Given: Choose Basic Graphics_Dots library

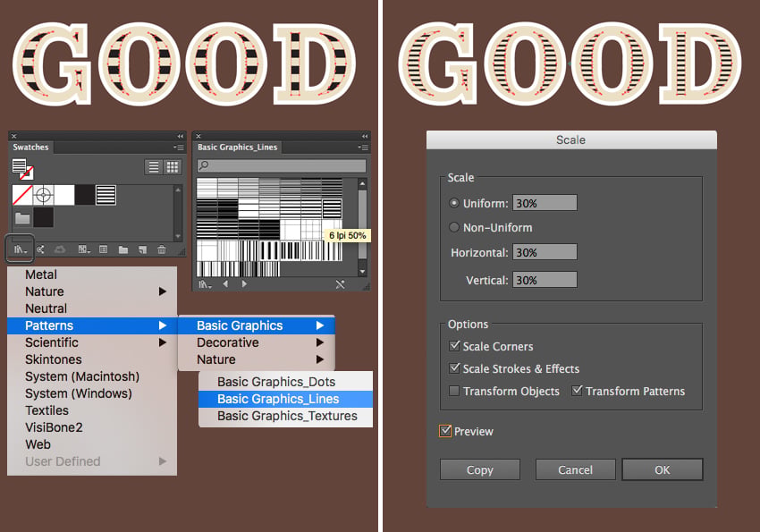Looking at the screenshot, I should coord(285,382).
